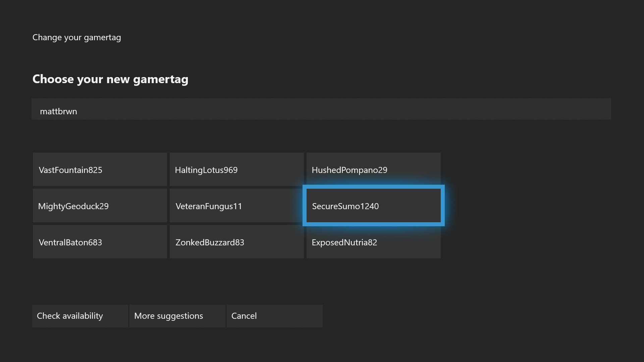Click the mattbrwn text in input box
The image size is (644, 362).
click(x=58, y=111)
